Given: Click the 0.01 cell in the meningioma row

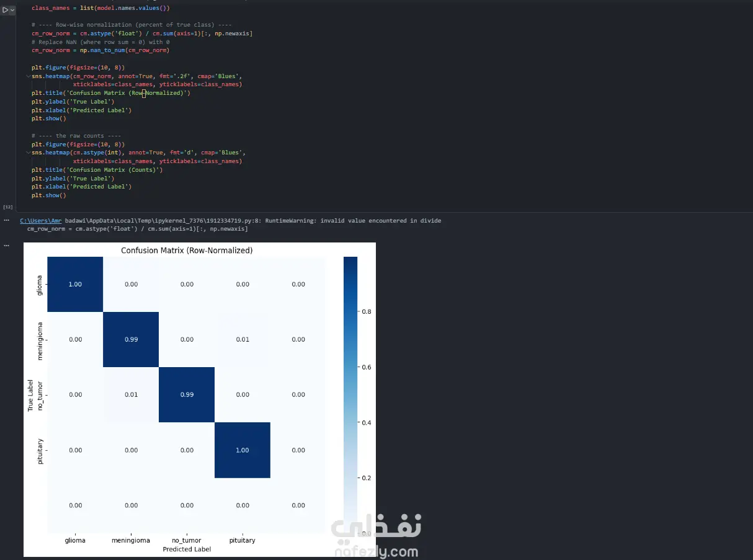Looking at the screenshot, I should tap(242, 339).
